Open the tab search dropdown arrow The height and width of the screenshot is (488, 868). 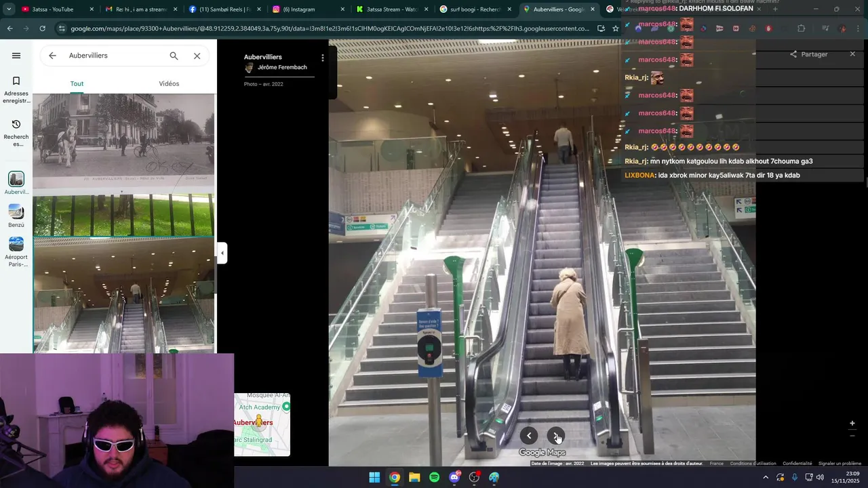coord(9,9)
